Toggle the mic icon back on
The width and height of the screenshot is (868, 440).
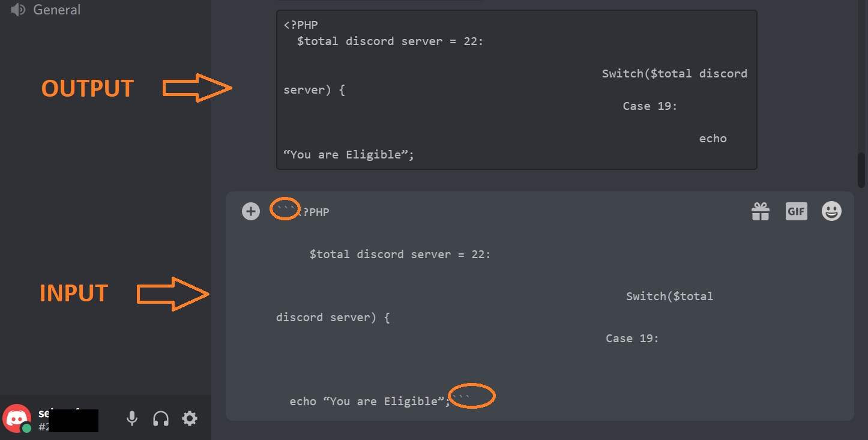click(x=132, y=418)
